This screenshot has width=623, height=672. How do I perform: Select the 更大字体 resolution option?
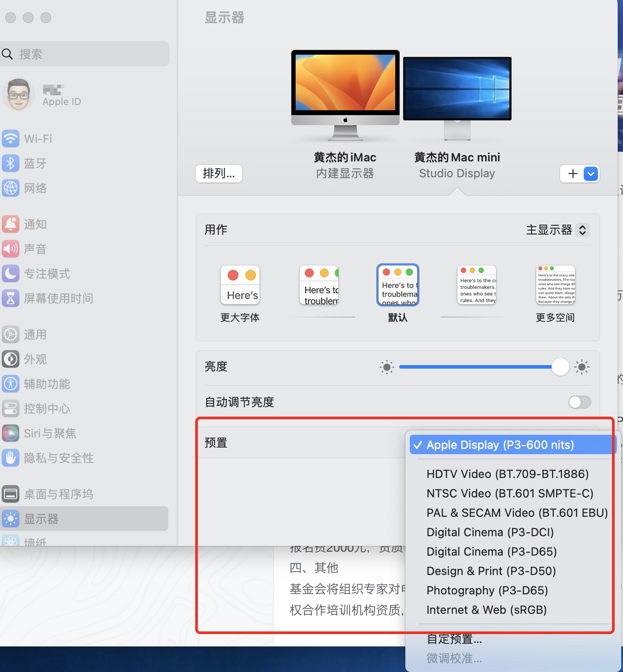(240, 285)
